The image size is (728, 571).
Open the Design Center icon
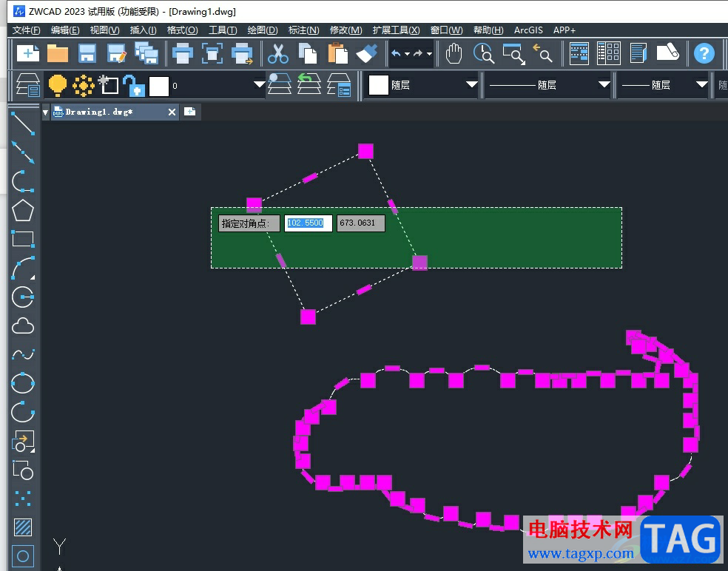pos(609,53)
